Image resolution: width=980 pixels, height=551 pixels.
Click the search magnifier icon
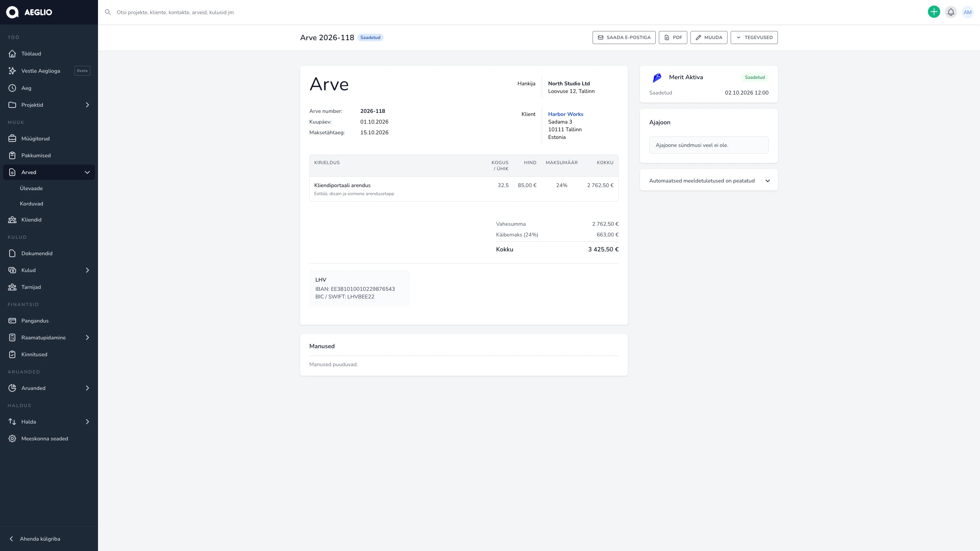point(108,12)
